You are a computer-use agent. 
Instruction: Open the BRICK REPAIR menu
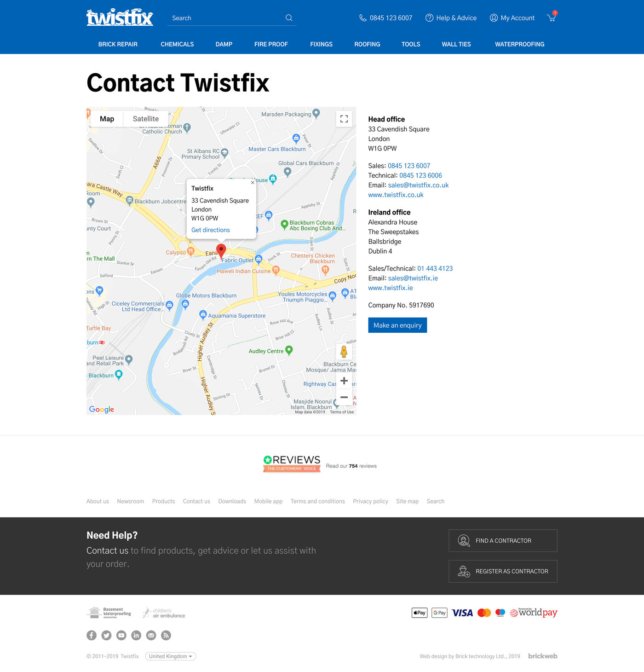point(118,44)
